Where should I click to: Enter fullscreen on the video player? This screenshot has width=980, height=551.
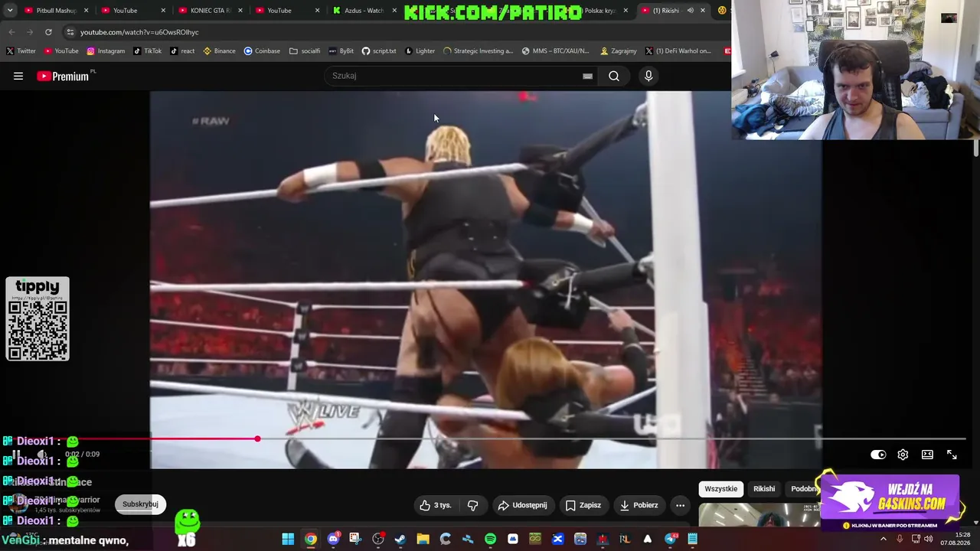[x=952, y=455]
